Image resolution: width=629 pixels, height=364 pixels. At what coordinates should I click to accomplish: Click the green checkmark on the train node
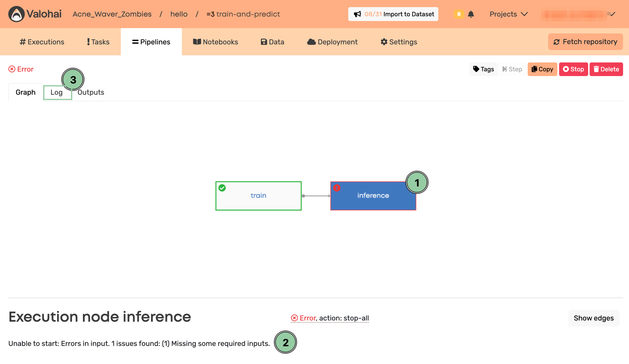(x=222, y=188)
